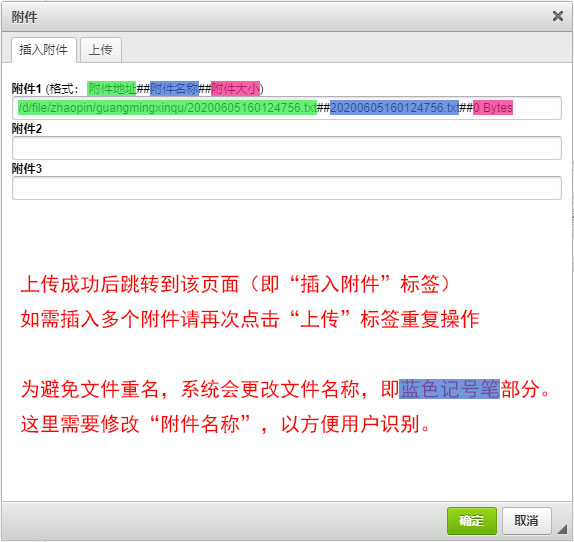Viewport: 574px width, 542px height.
Task: Click the red line starting with 上传成功后
Action: click(x=235, y=284)
